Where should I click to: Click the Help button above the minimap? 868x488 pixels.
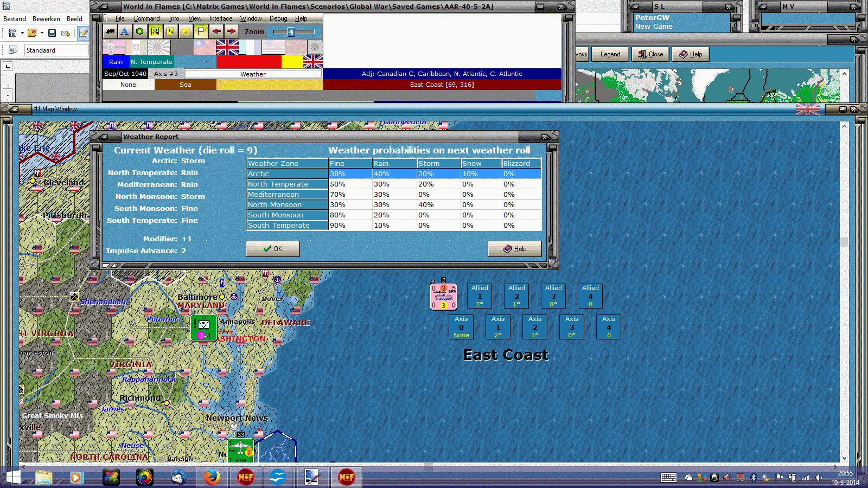point(691,54)
